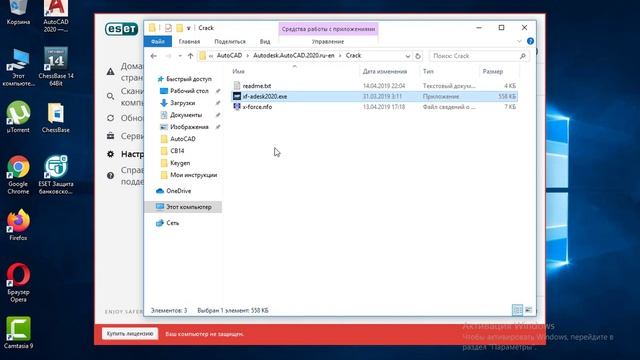
Task: Expand the ribbon chevron in Explorer
Action: coord(519,41)
